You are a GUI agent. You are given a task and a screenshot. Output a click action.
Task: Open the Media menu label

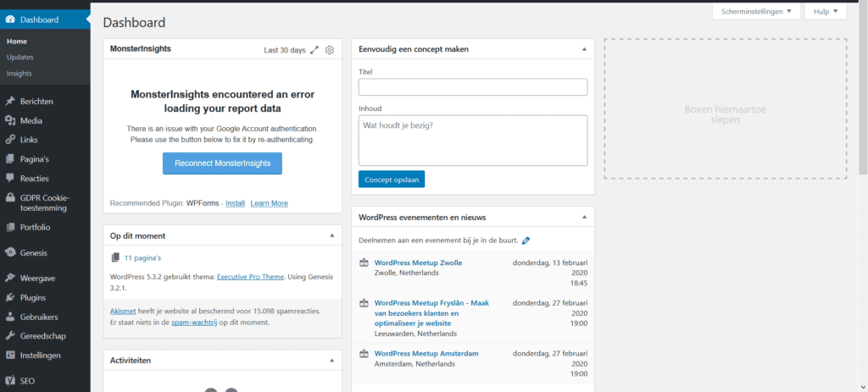pos(31,121)
